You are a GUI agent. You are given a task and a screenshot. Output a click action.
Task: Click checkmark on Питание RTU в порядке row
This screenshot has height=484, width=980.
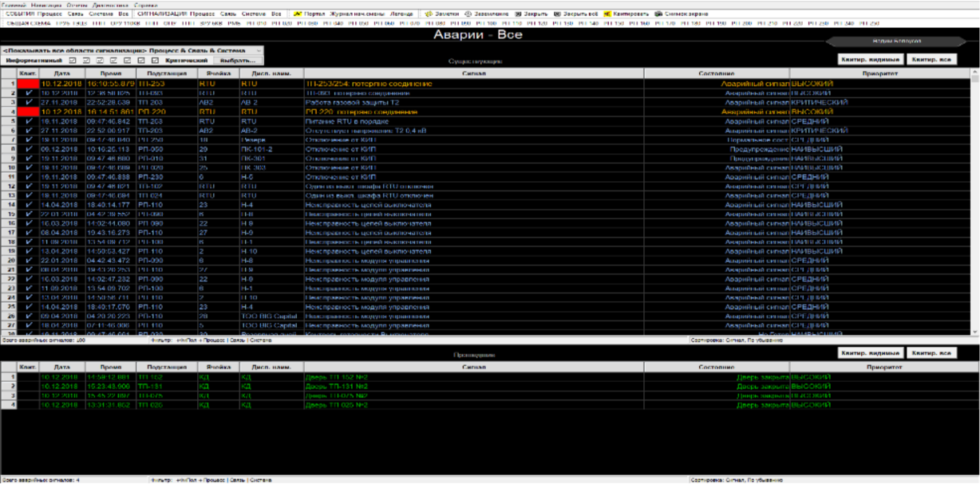pyautogui.click(x=28, y=121)
